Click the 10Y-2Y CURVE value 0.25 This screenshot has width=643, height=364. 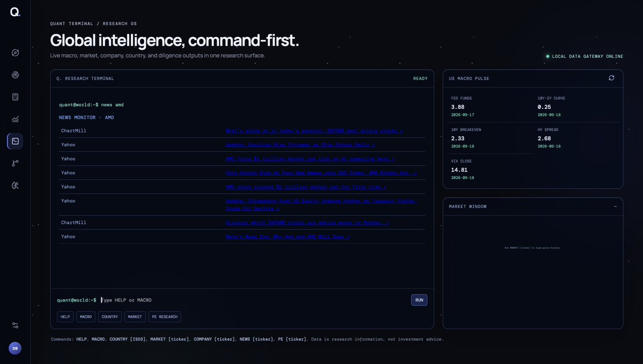(544, 107)
